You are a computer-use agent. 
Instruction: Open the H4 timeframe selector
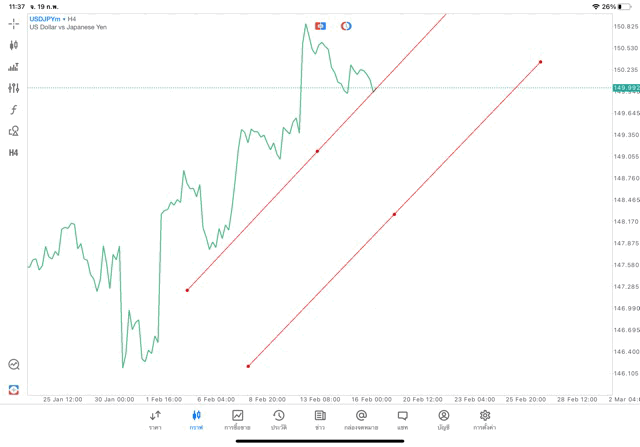coord(13,153)
